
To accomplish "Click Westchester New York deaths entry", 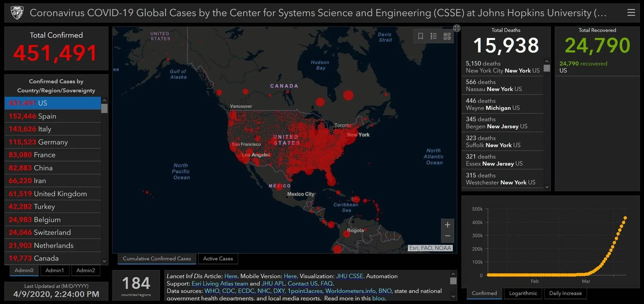I will (x=503, y=179).
